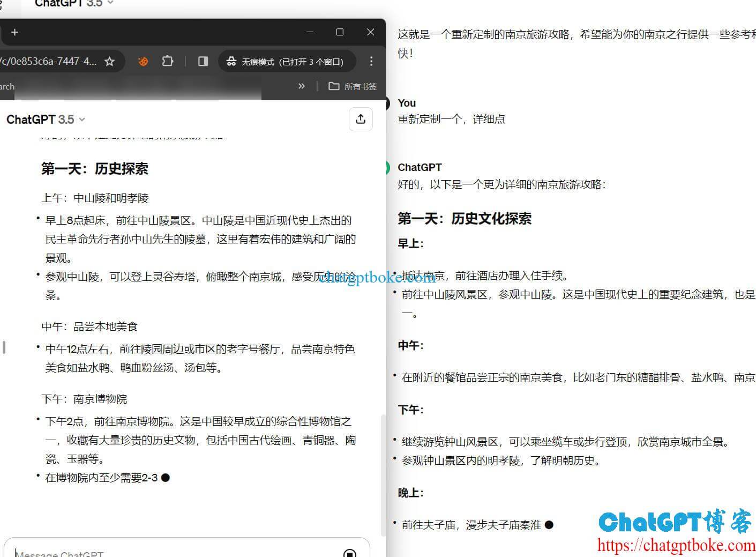This screenshot has height=557, width=756.
Task: Open the extensions puzzle-piece menu
Action: pos(167,62)
